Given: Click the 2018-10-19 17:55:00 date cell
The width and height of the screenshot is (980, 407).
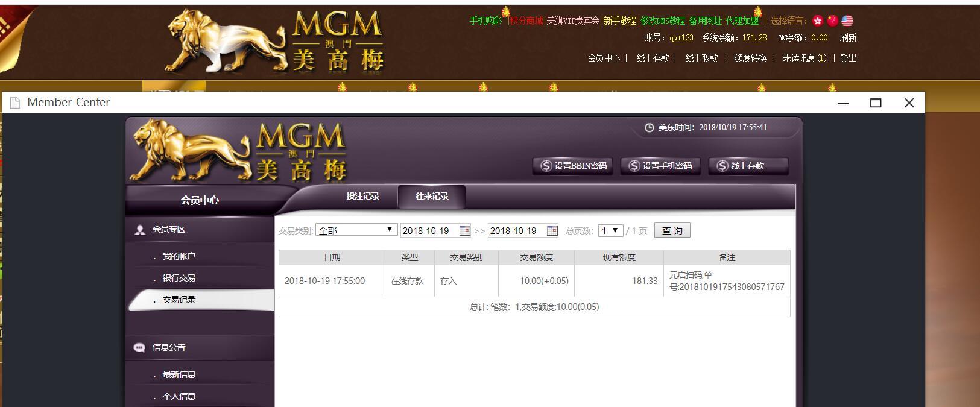Looking at the screenshot, I should [332, 281].
